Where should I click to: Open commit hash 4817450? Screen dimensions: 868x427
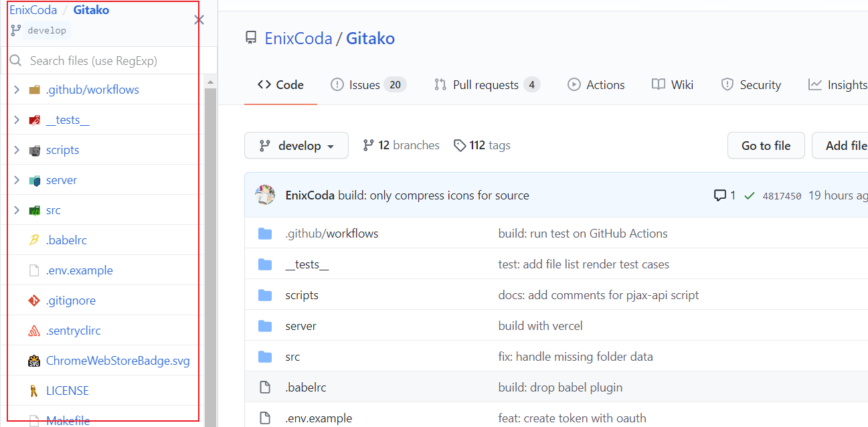coord(782,196)
